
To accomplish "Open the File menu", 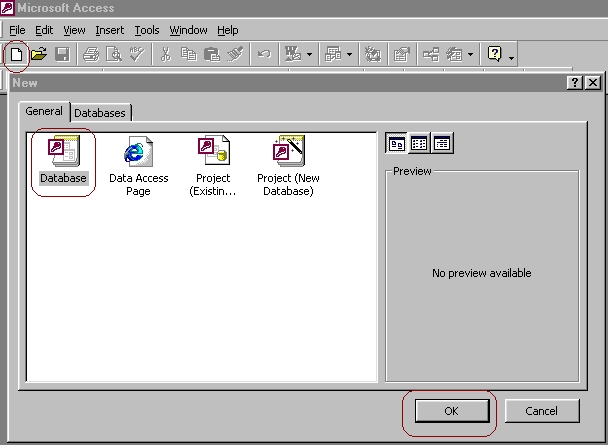I will pos(17,30).
